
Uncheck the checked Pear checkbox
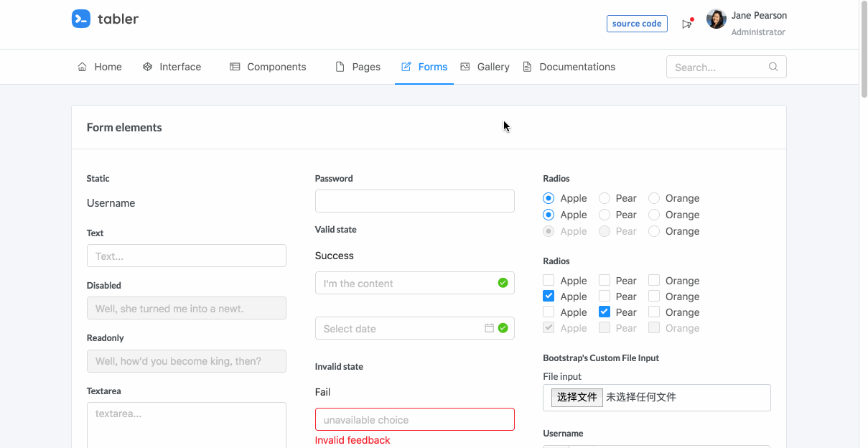coord(605,312)
